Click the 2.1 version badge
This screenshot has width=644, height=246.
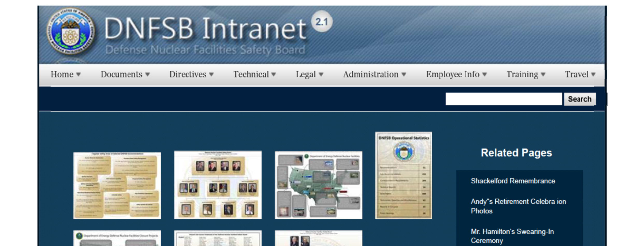coord(322,21)
